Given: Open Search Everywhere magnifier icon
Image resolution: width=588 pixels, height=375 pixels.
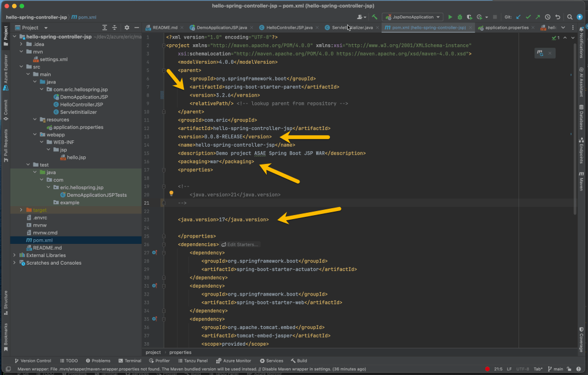Looking at the screenshot, I should point(570,17).
